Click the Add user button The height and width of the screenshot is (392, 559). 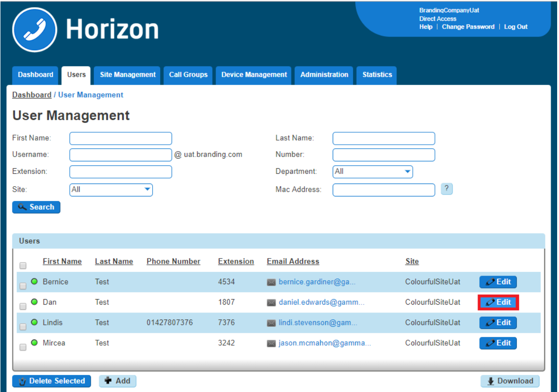[x=118, y=381]
